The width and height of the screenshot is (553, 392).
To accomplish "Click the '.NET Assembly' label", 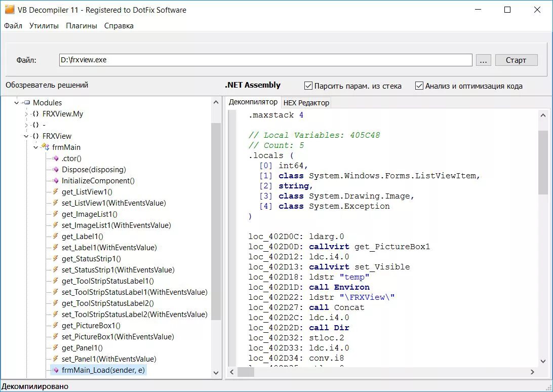I will [x=253, y=85].
